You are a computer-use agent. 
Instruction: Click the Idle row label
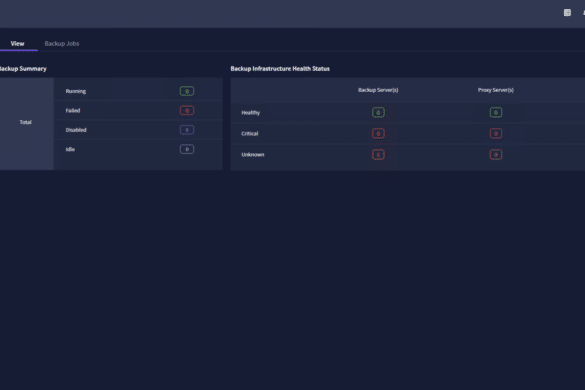(x=70, y=149)
